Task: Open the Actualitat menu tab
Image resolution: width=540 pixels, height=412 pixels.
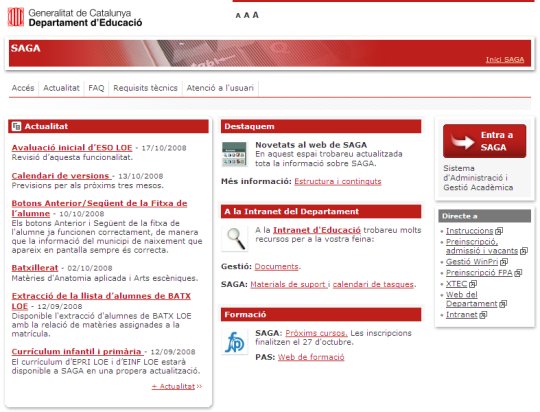Action: 61,88
